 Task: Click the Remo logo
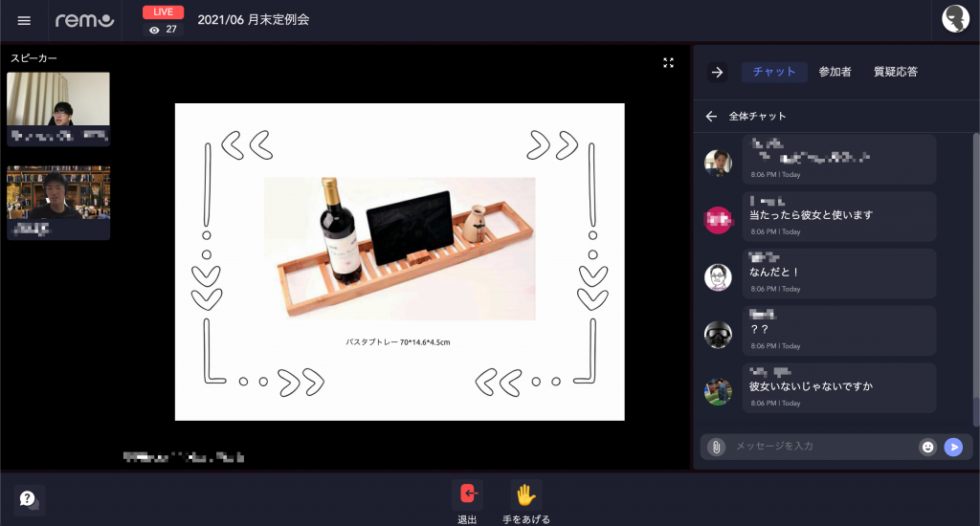point(84,20)
